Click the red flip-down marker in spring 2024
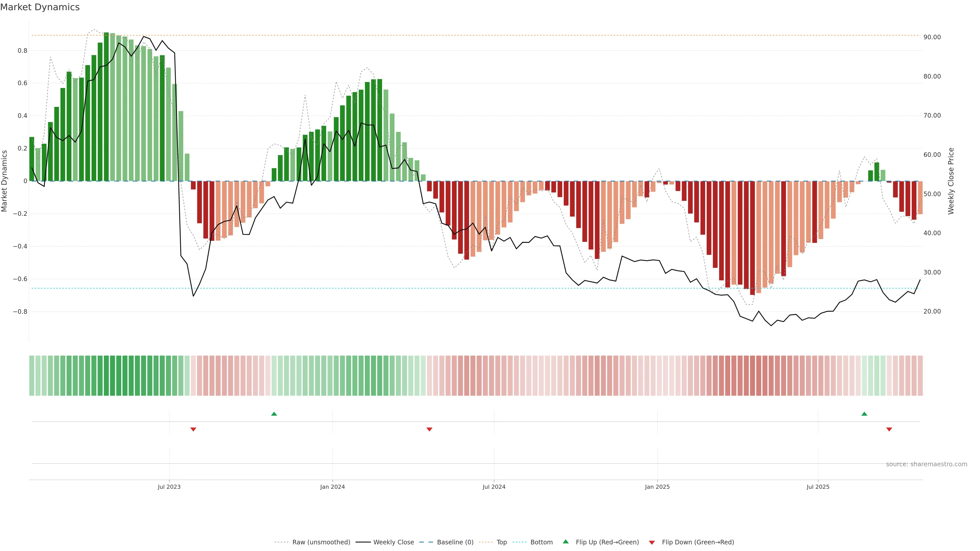This screenshot has width=980, height=551. 430,429
